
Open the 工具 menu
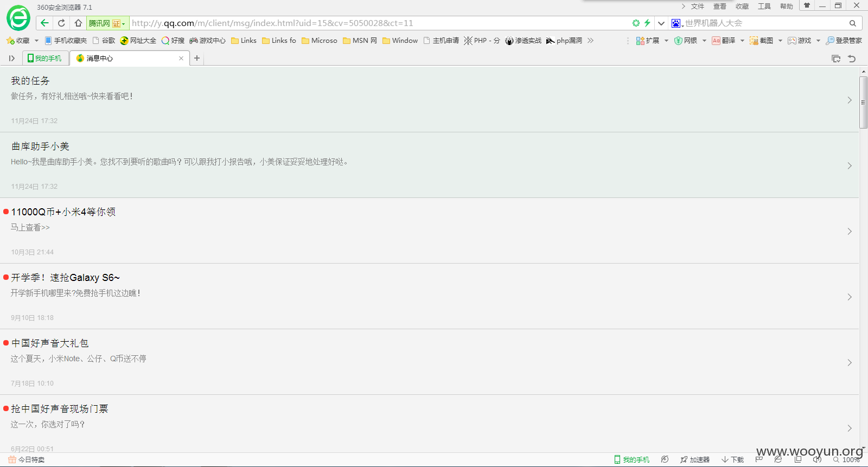pos(764,7)
